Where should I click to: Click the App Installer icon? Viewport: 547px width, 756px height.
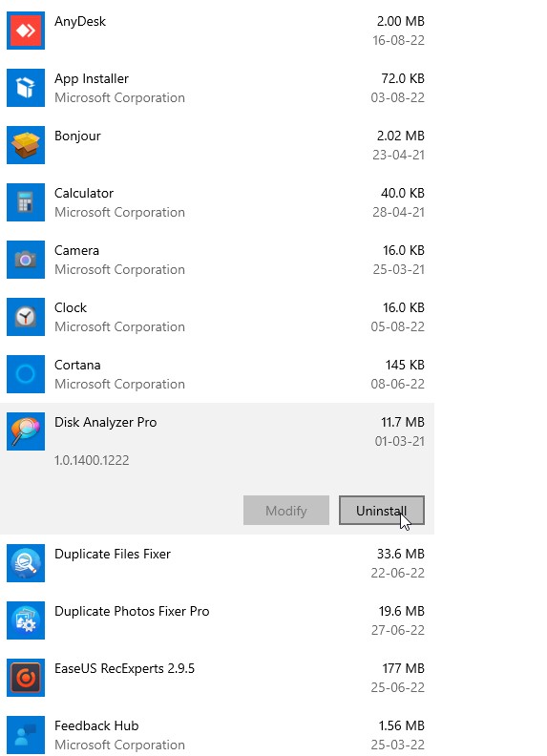(26, 88)
